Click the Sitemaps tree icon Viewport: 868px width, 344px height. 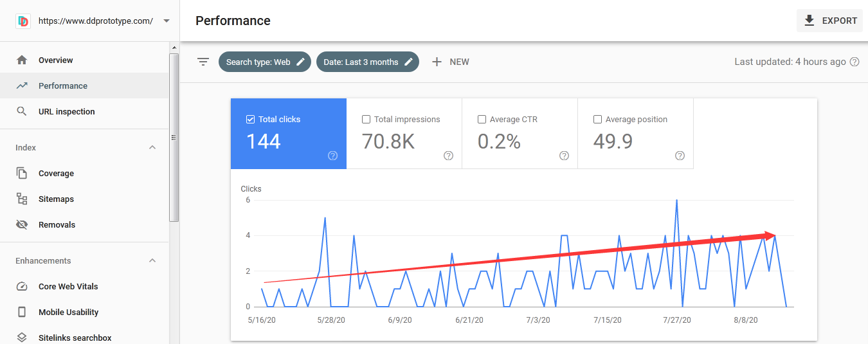pyautogui.click(x=22, y=199)
